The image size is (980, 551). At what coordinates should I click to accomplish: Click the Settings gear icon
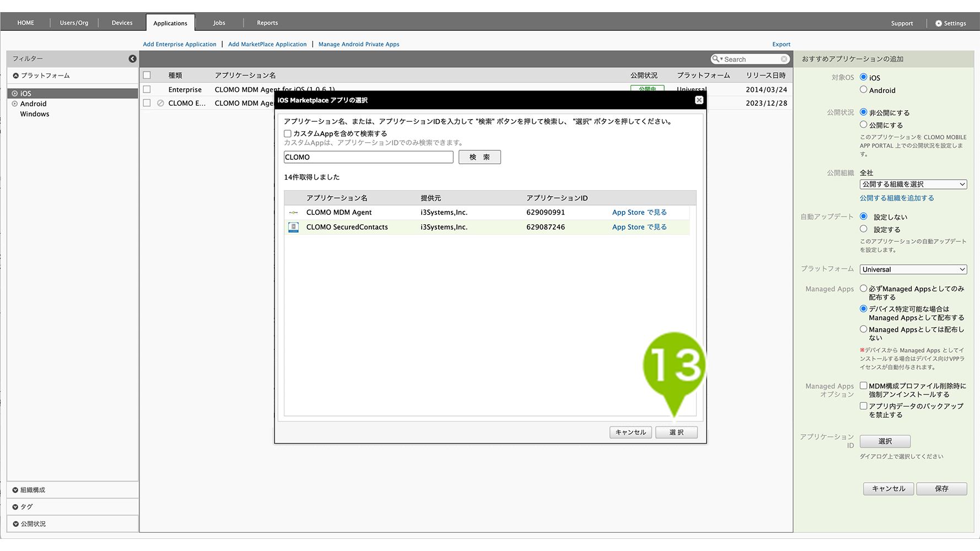(x=938, y=23)
